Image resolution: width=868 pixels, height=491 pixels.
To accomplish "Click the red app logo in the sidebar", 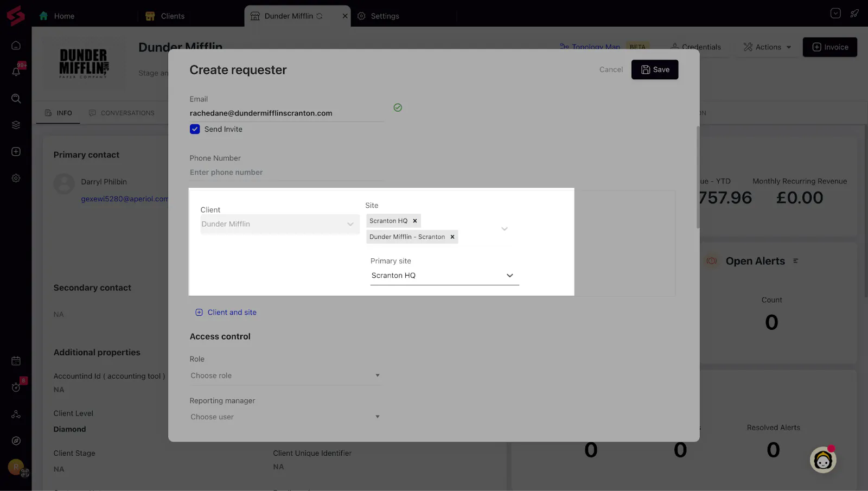I will pos(16,16).
